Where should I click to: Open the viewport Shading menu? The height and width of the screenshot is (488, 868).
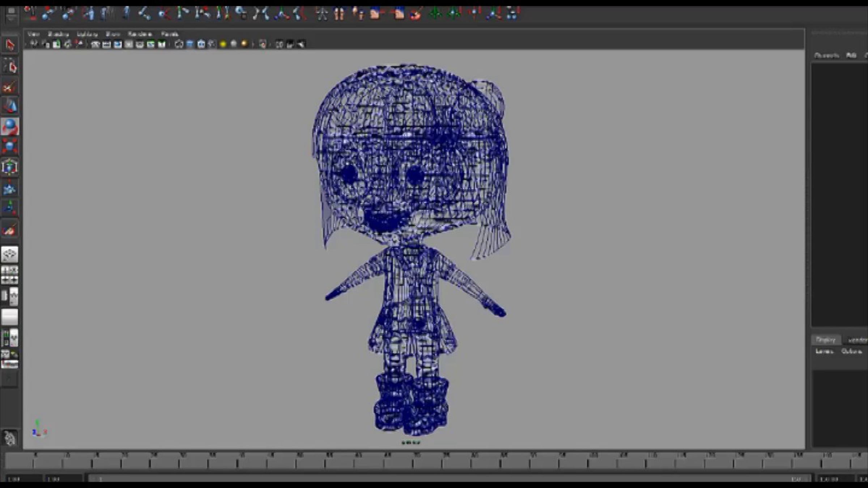[58, 34]
